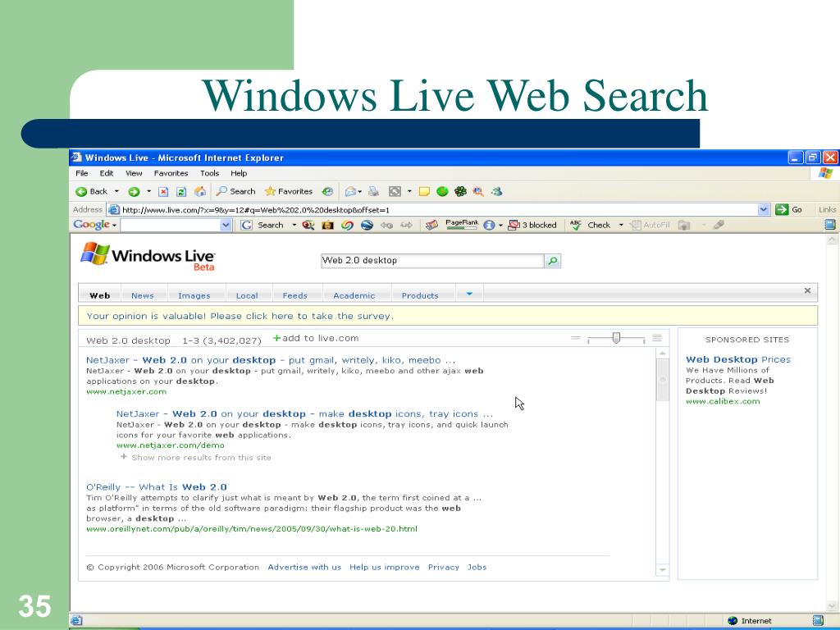Viewport: 840px width, 630px height.
Task: Click the Stop page loading icon
Action: pos(163,191)
